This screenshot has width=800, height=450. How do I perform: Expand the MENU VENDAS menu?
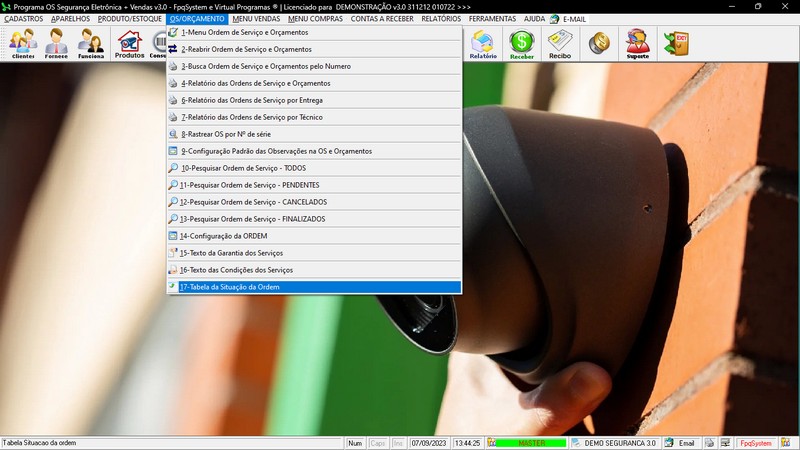click(256, 19)
